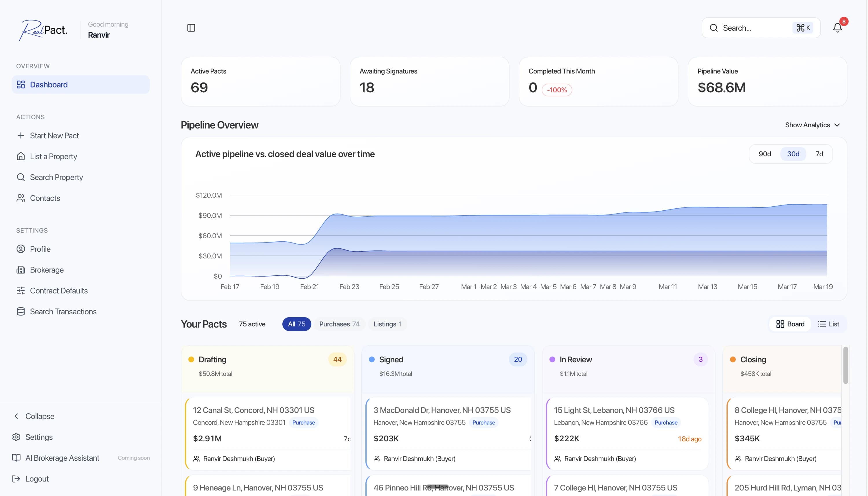Click the List view lines icon
The height and width of the screenshot is (496, 868).
[x=822, y=324]
